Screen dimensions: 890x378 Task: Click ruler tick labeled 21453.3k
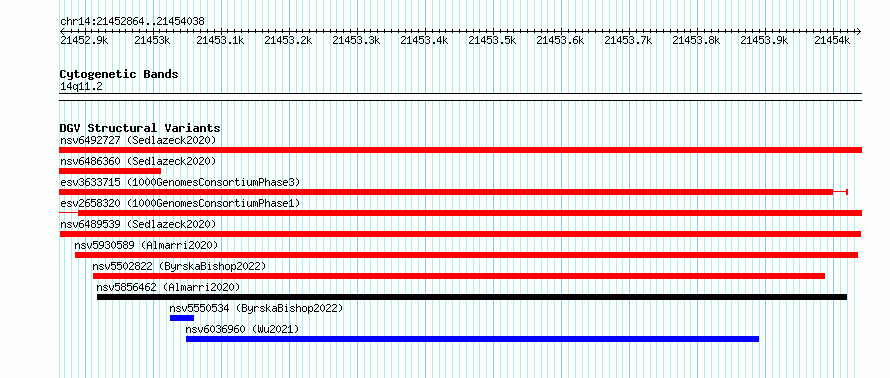(356, 40)
